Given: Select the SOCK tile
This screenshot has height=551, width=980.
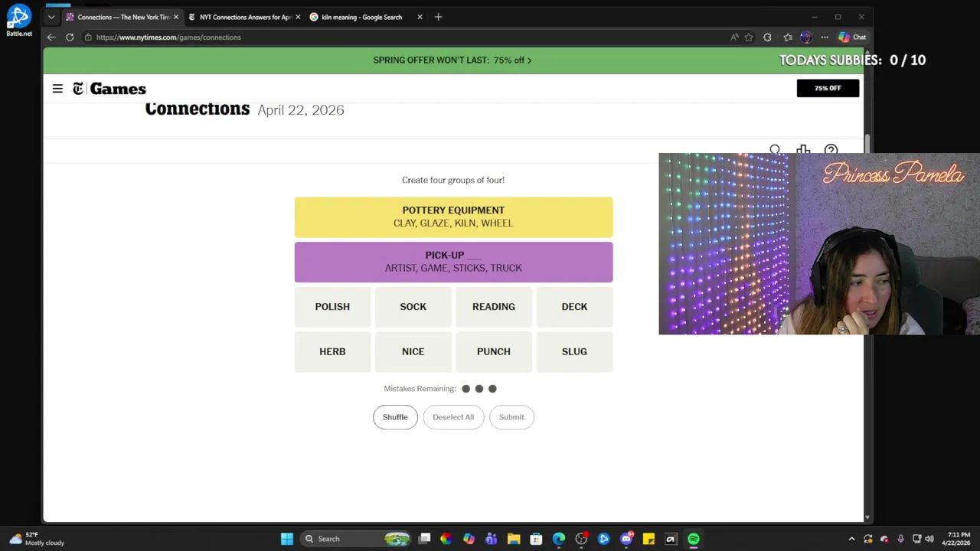Looking at the screenshot, I should pyautogui.click(x=413, y=307).
